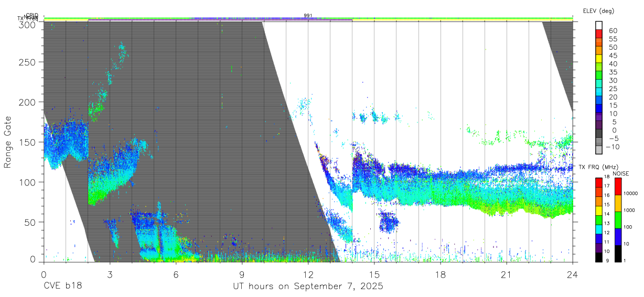The height and width of the screenshot is (297, 644).
Task: Click the 'ELEV (deg)' legend title
Action: click(599, 10)
